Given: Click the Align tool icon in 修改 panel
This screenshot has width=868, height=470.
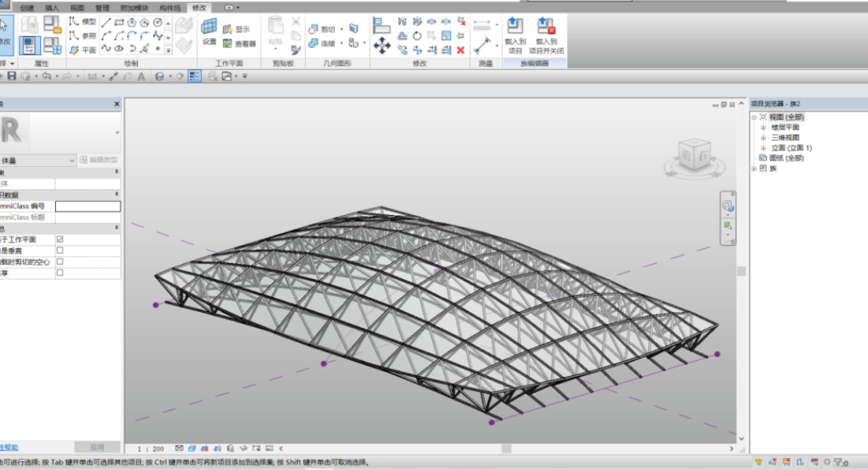Looking at the screenshot, I should (x=381, y=25).
